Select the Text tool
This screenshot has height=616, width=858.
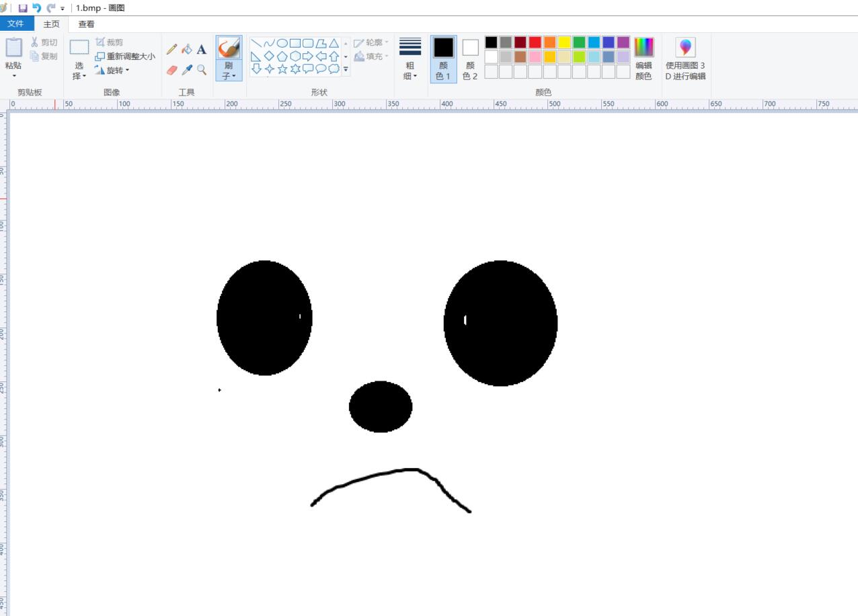(x=202, y=49)
